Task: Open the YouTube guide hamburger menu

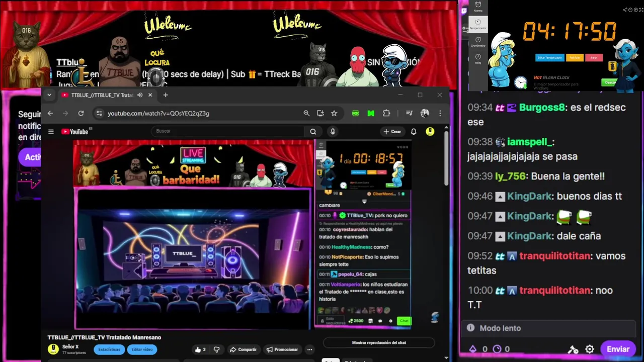Action: pyautogui.click(x=51, y=132)
